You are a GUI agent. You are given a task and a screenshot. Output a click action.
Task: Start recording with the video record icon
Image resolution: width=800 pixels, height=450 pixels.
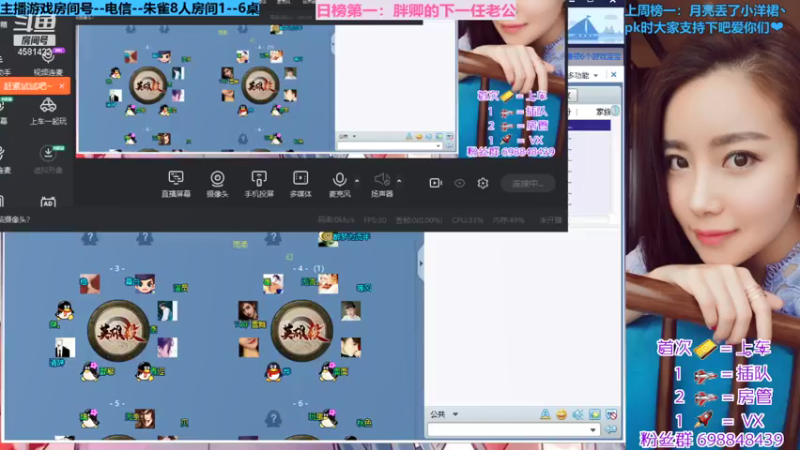click(x=435, y=183)
